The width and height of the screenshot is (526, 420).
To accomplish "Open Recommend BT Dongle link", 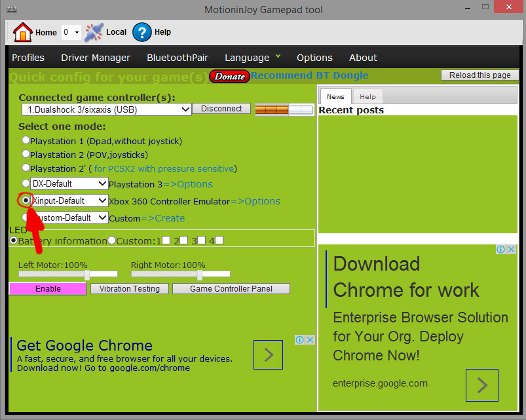I will tap(309, 75).
